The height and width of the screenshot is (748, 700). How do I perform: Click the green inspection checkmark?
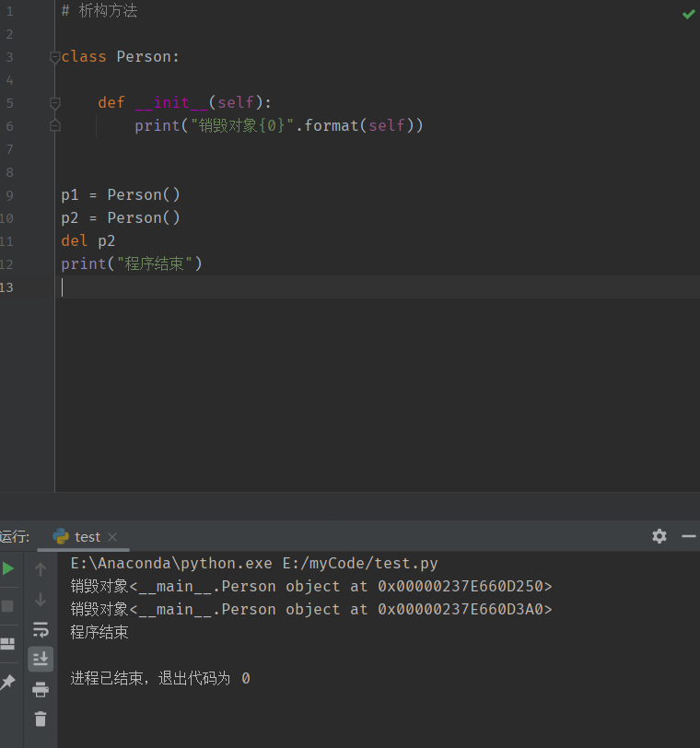[x=688, y=15]
